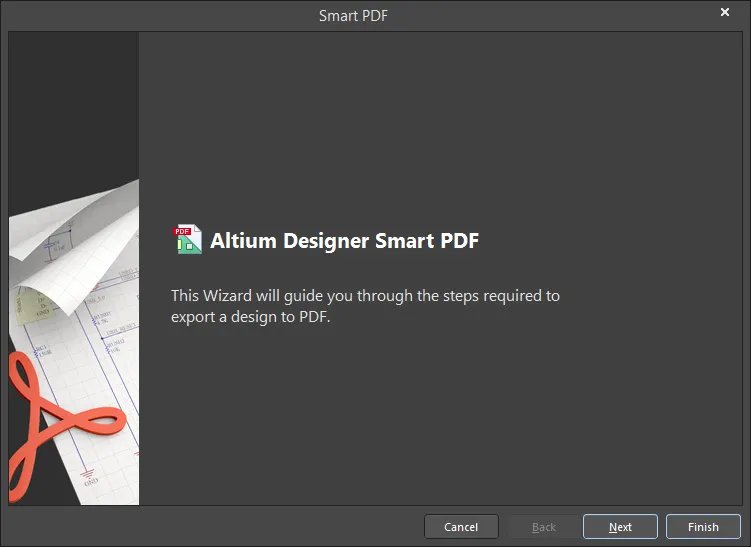Click the schematic artwork side image
The width and height of the screenshot is (751, 547).
[x=74, y=268]
